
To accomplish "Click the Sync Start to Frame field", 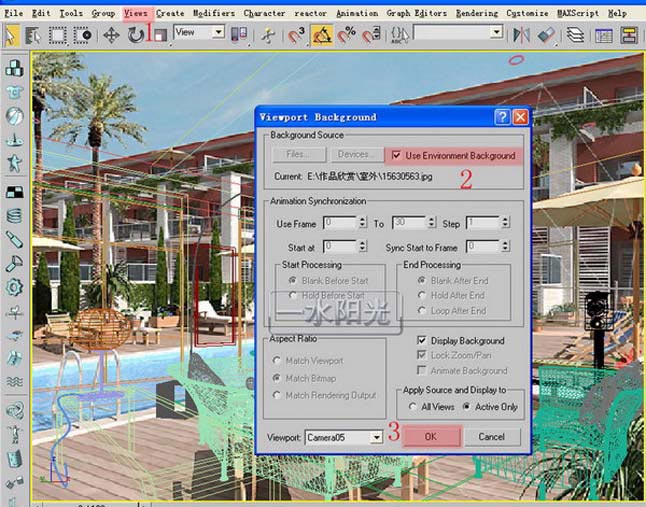I will tap(483, 246).
